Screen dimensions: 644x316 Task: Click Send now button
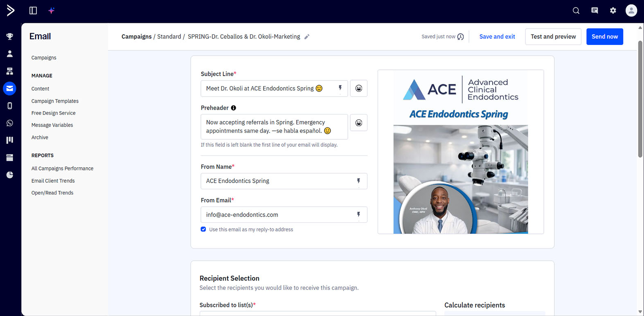(x=605, y=37)
